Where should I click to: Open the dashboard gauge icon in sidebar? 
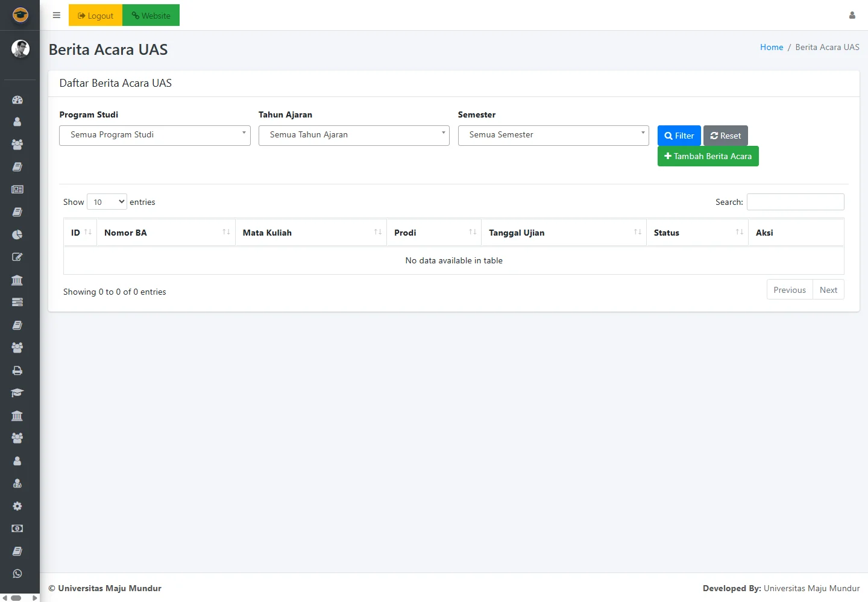pyautogui.click(x=17, y=100)
